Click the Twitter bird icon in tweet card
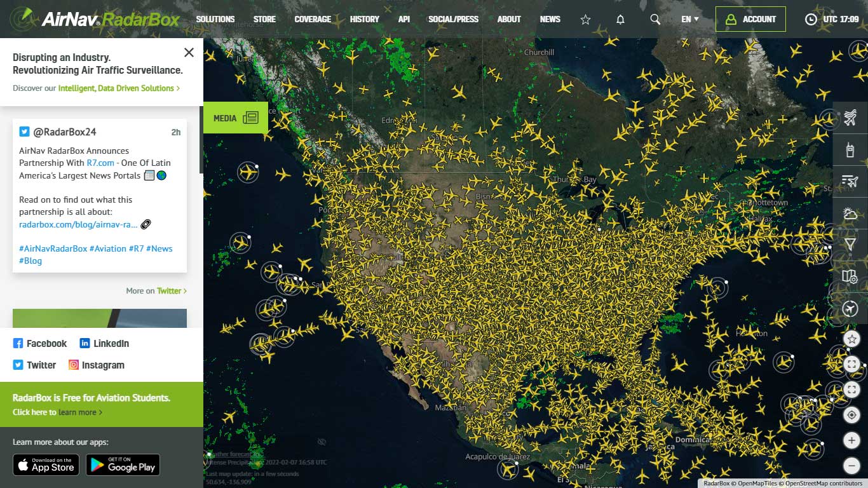Viewport: 868px width, 488px height. [24, 132]
